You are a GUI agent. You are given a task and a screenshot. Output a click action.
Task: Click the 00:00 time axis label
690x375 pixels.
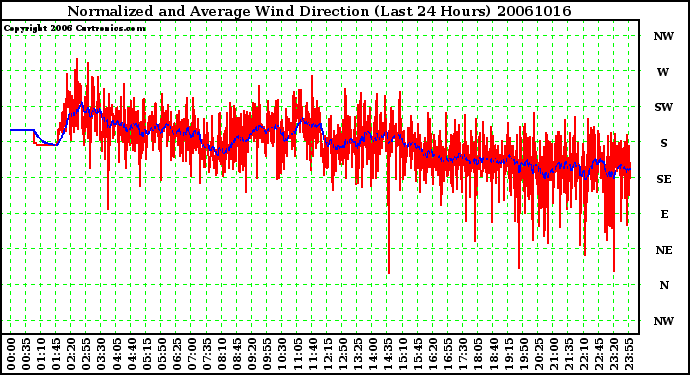[11, 354]
